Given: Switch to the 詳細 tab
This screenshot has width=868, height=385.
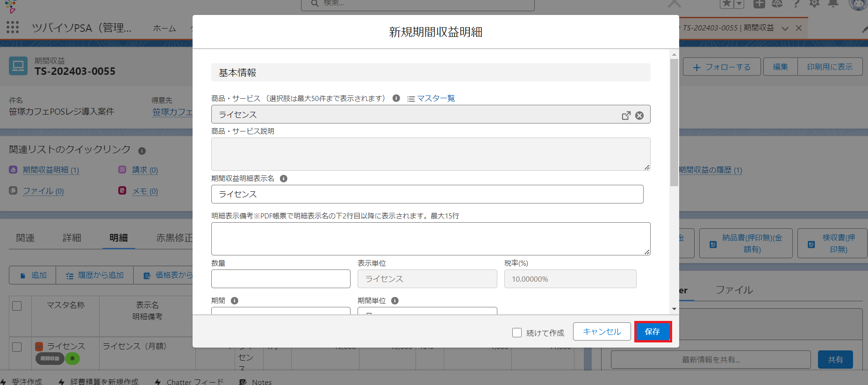Looking at the screenshot, I should (x=72, y=238).
